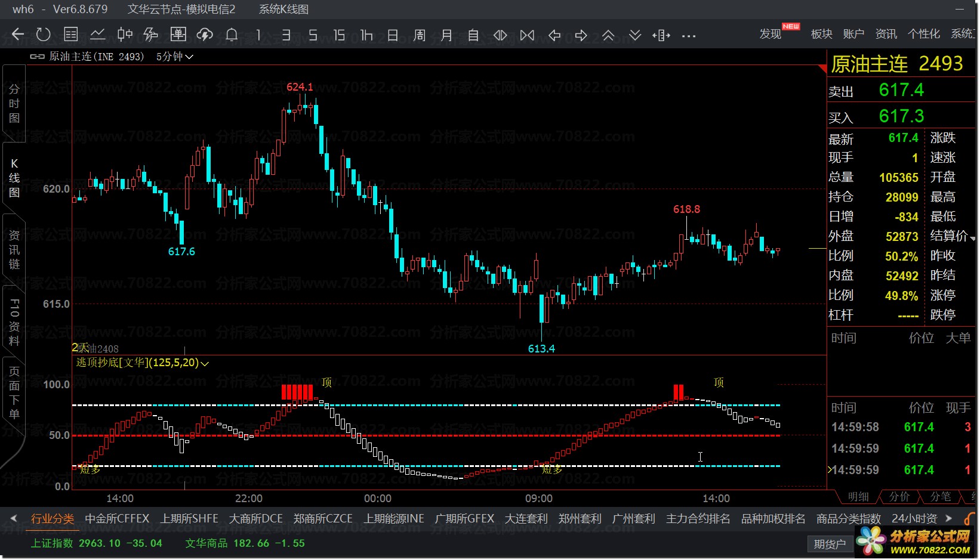Select 品种加权排名 bottom tab
Image resolution: width=980 pixels, height=560 pixels.
click(773, 519)
